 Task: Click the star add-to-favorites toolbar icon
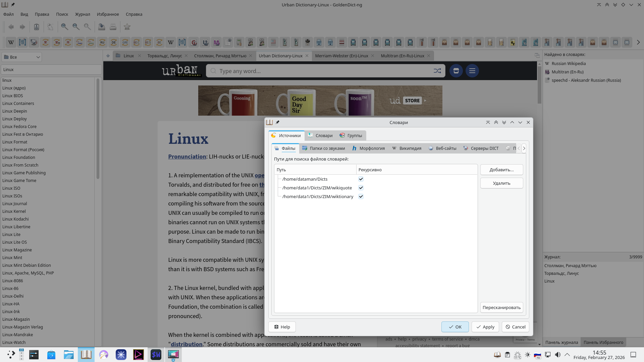[x=127, y=27]
